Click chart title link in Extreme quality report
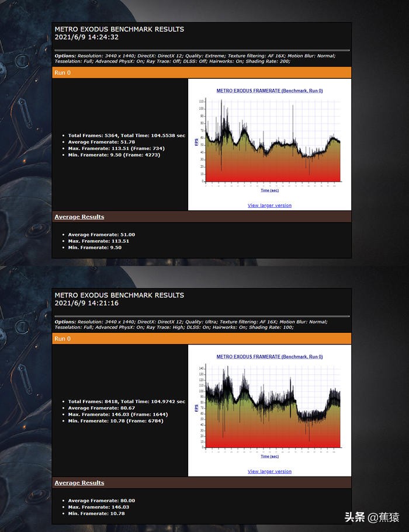 pyautogui.click(x=269, y=91)
